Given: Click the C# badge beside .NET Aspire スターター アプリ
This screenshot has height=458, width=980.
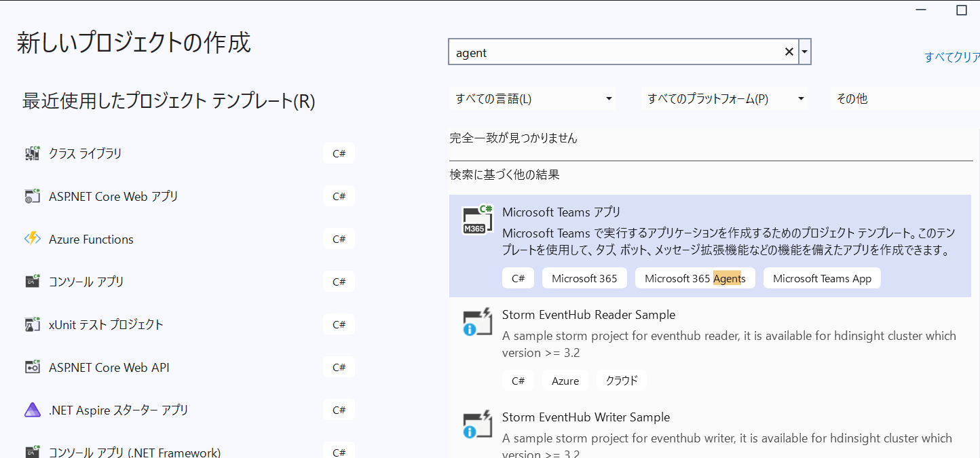Looking at the screenshot, I should tap(339, 410).
